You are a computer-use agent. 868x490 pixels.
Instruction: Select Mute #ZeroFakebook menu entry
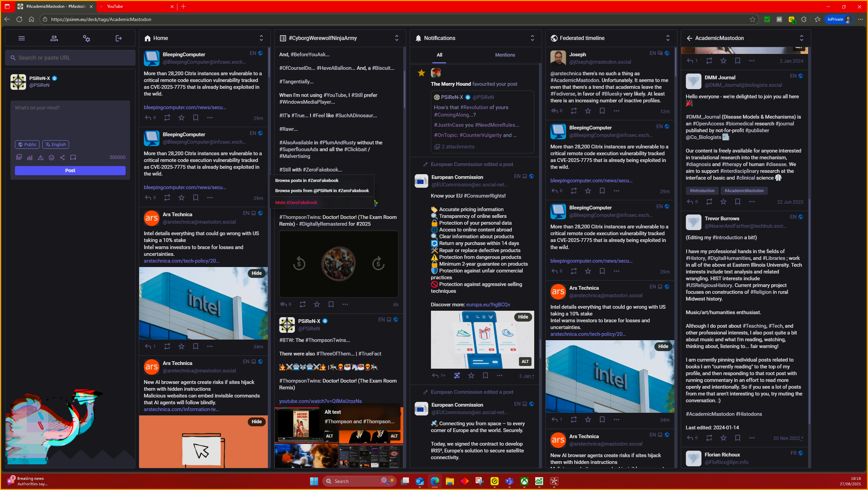point(296,202)
